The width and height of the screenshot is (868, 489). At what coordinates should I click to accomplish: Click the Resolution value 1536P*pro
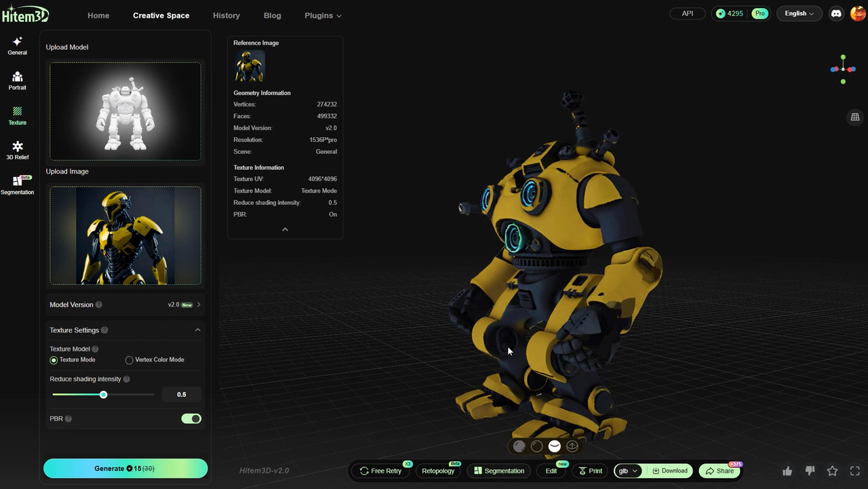point(323,140)
